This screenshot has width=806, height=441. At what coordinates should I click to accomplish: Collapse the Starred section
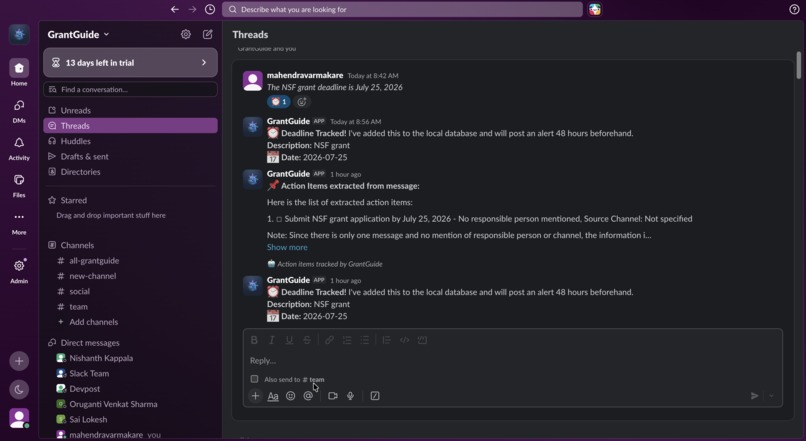point(74,200)
